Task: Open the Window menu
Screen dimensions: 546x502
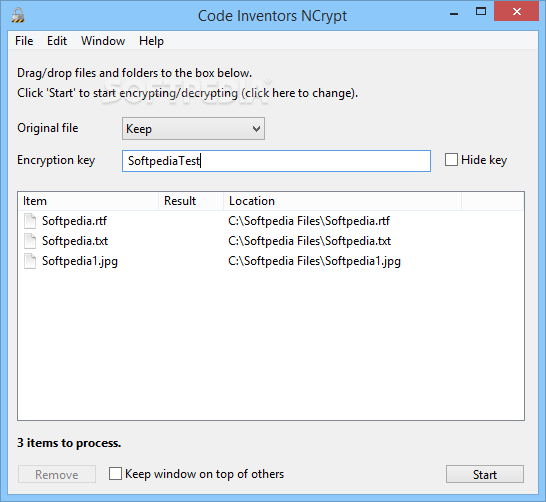Action: click(103, 41)
